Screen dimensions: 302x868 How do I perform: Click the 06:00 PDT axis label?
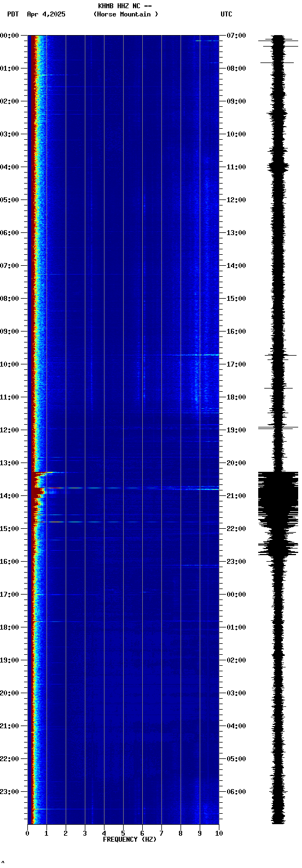click(9, 233)
